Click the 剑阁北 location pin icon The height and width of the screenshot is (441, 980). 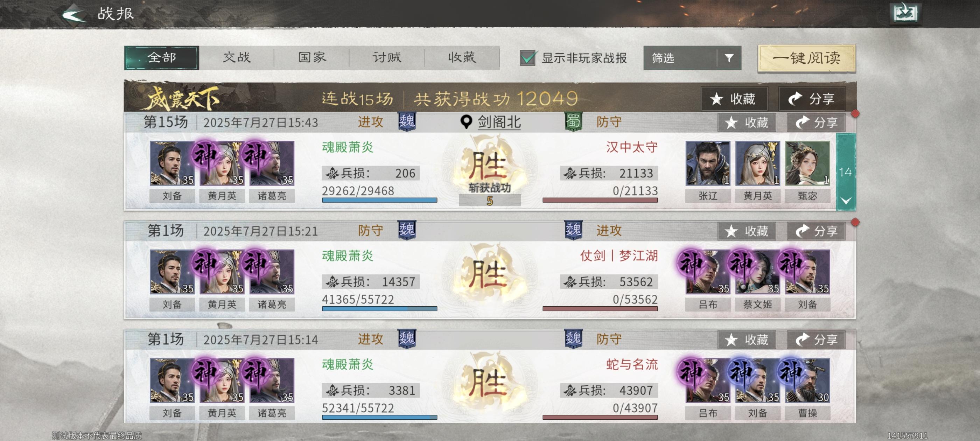466,122
